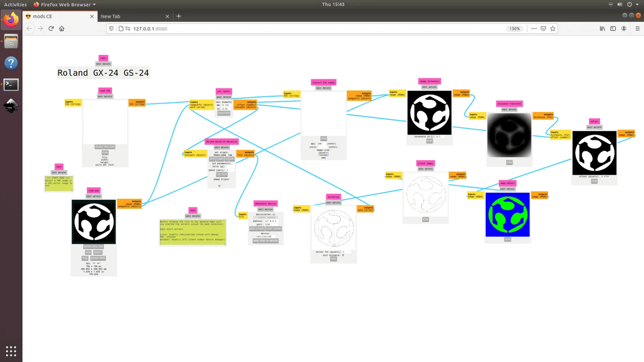Click the select SVG file button
644x362 pixels.
pos(105,147)
